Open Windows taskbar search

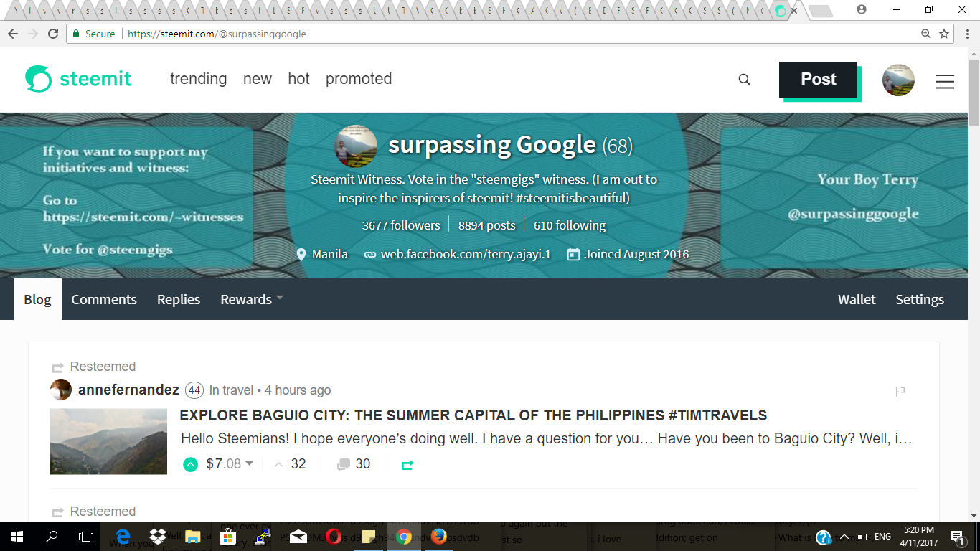[x=52, y=537]
